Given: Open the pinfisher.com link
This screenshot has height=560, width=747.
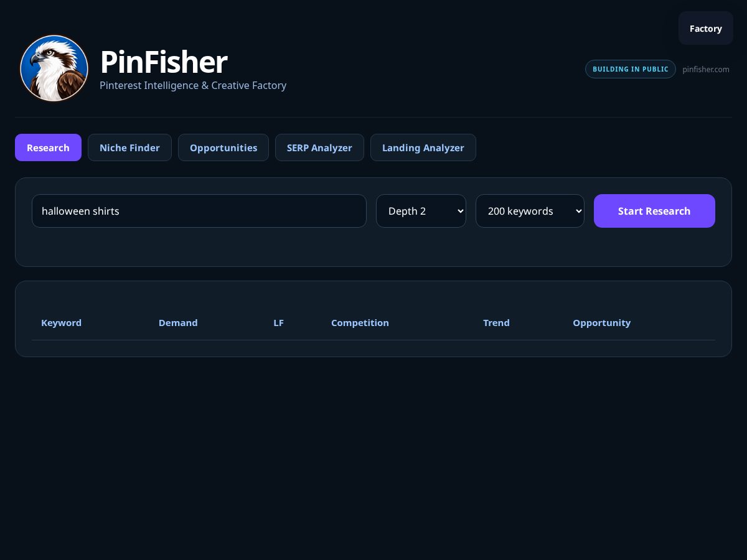Looking at the screenshot, I should point(706,69).
